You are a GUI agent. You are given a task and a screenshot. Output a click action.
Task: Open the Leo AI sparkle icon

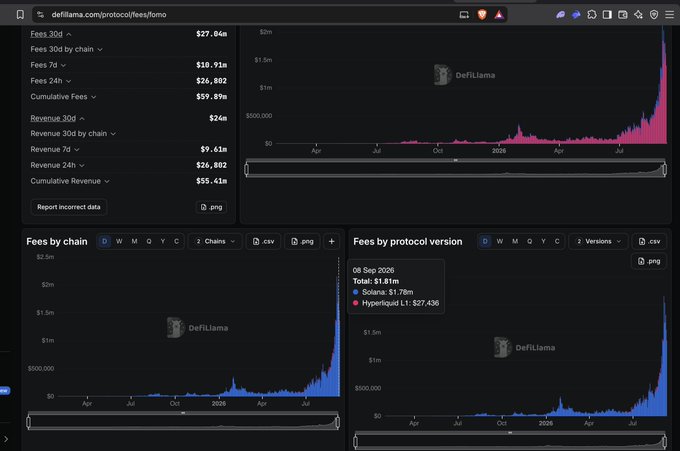pos(638,15)
